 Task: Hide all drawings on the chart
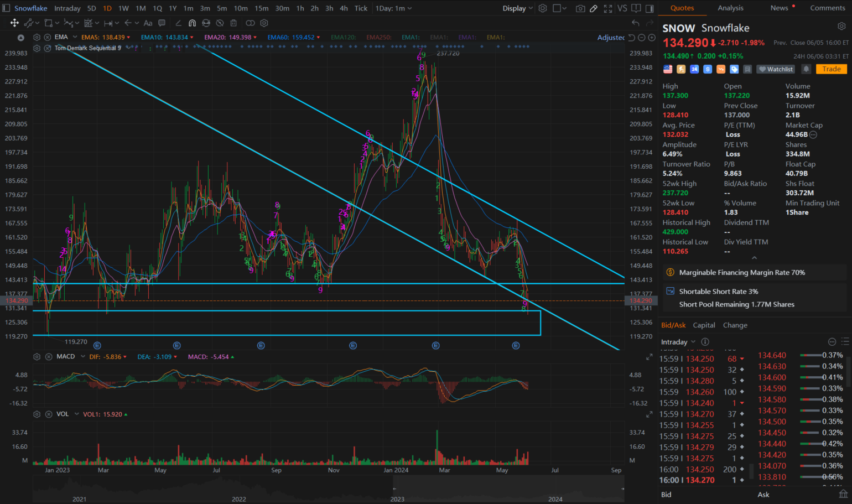pos(220,23)
